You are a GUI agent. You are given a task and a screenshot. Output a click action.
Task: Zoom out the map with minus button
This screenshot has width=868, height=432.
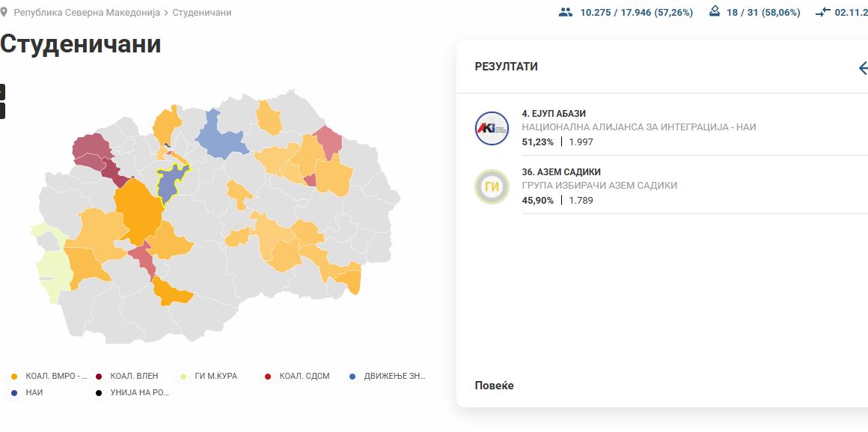pyautogui.click(x=1, y=111)
